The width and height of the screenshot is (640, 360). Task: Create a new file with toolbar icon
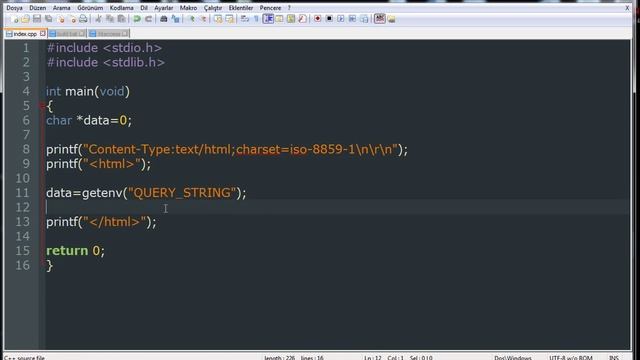(x=15, y=19)
